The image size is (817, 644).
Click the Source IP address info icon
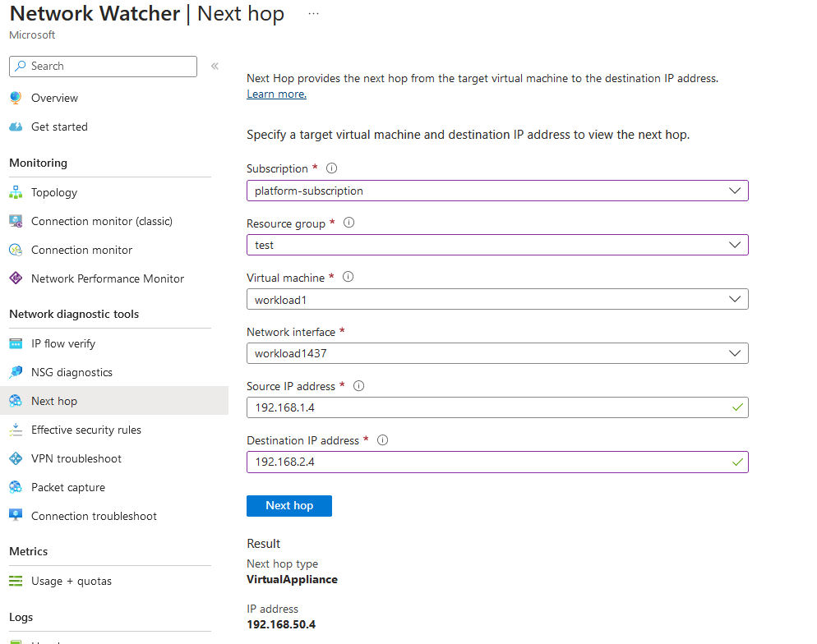[x=359, y=386]
